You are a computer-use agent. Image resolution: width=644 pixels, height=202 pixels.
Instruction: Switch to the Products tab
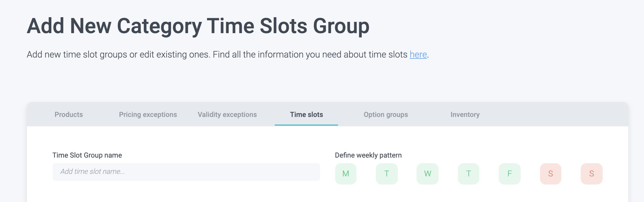tap(69, 114)
